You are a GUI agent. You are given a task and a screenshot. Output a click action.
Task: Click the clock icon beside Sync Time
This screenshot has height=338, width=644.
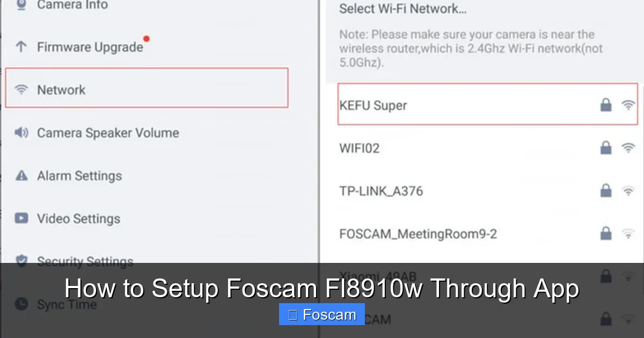21,304
